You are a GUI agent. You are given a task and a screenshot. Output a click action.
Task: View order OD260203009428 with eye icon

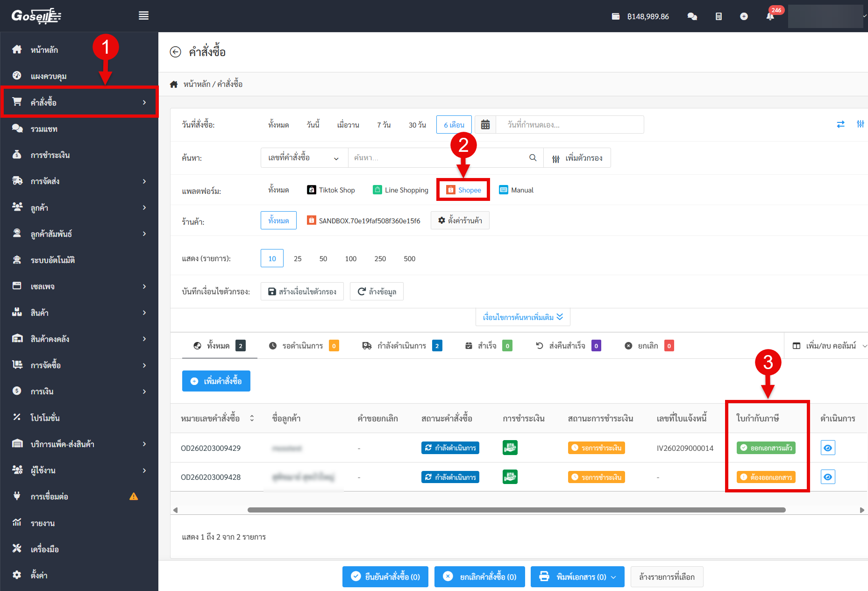(x=828, y=477)
